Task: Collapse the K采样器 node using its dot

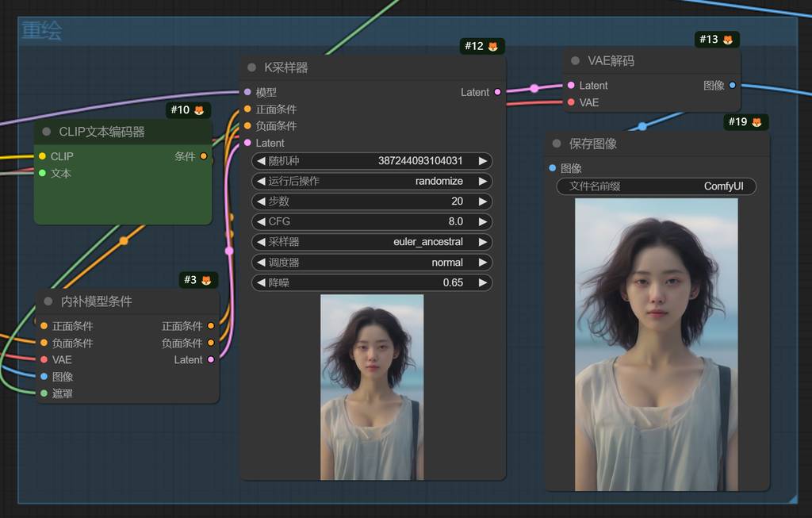Action: [252, 68]
